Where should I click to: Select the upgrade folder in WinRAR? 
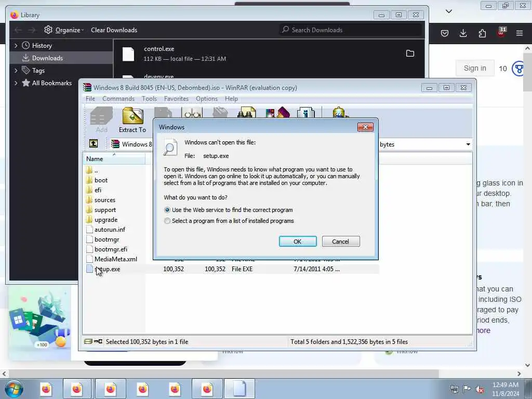[x=106, y=220]
